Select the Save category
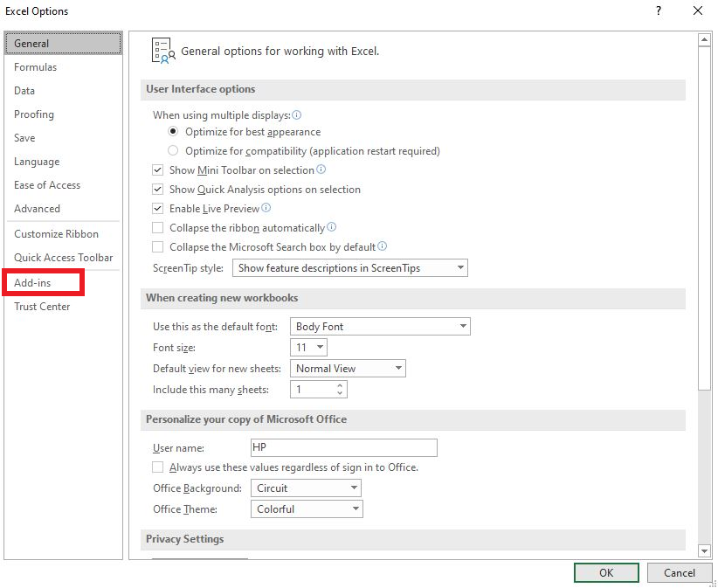This screenshot has width=718, height=588. [63, 138]
